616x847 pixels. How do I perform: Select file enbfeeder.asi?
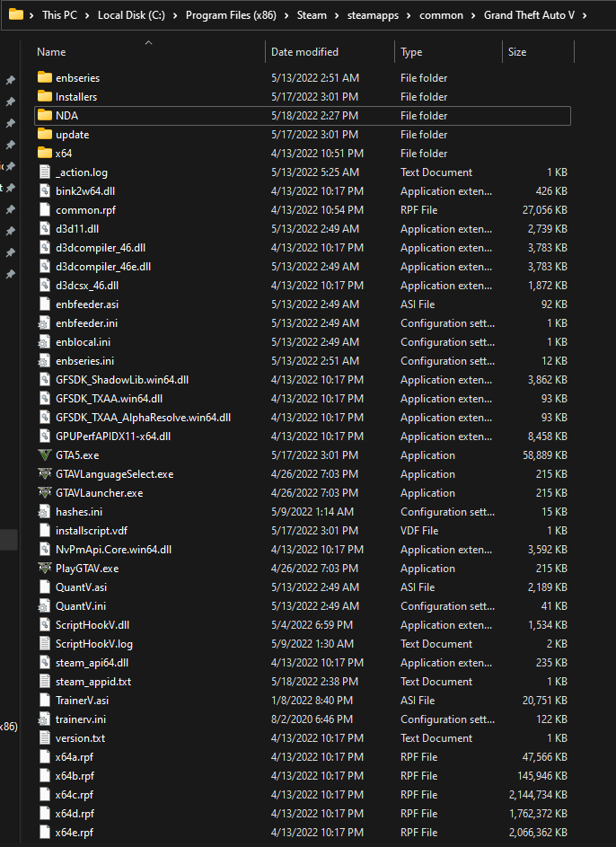(x=303, y=304)
